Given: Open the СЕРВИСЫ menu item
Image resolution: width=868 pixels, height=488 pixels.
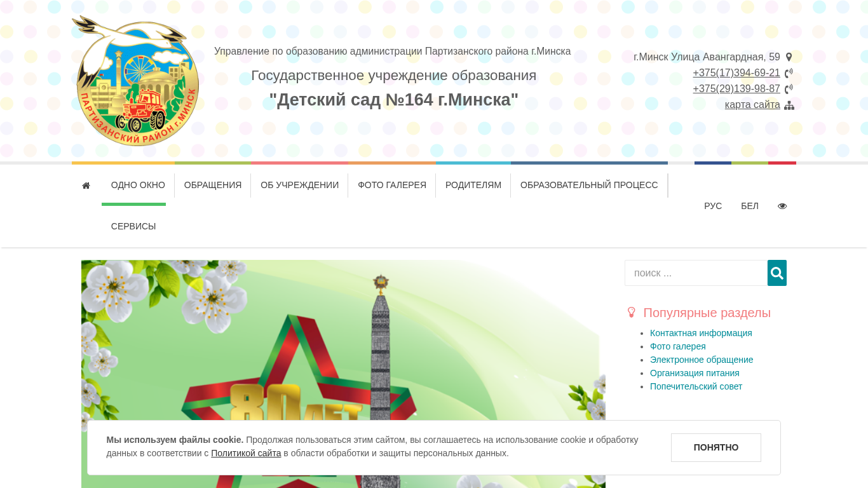Looking at the screenshot, I should point(133,226).
